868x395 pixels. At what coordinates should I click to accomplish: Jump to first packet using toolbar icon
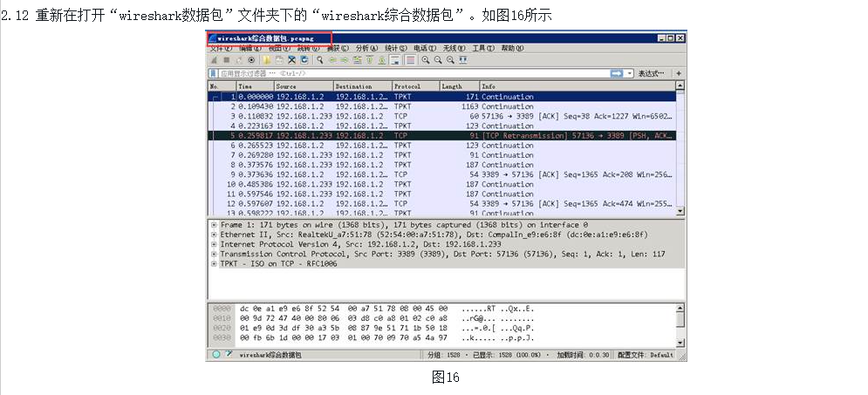(370, 60)
